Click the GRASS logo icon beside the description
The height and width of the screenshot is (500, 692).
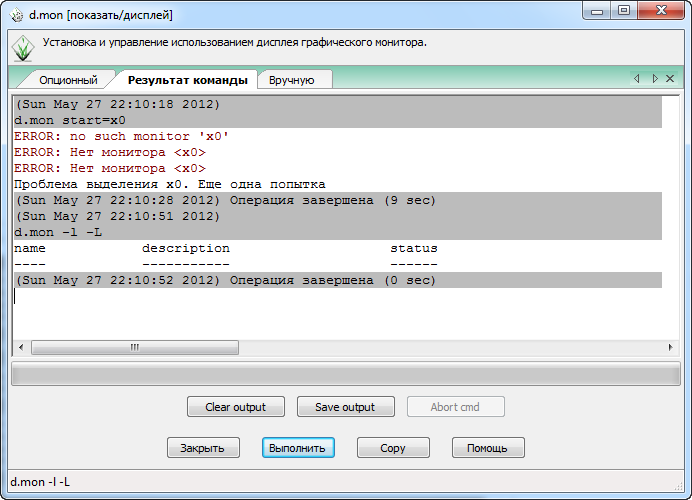23,49
